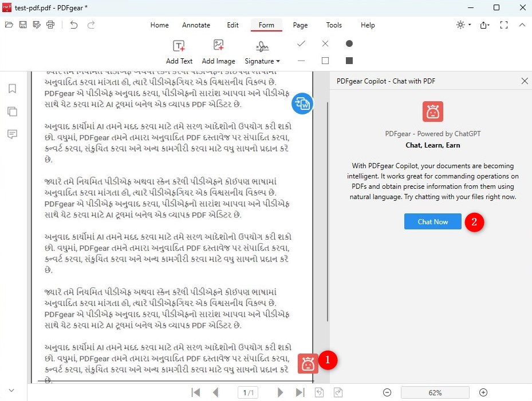Open the Signature dropdown
The image size is (532, 401).
click(262, 54)
